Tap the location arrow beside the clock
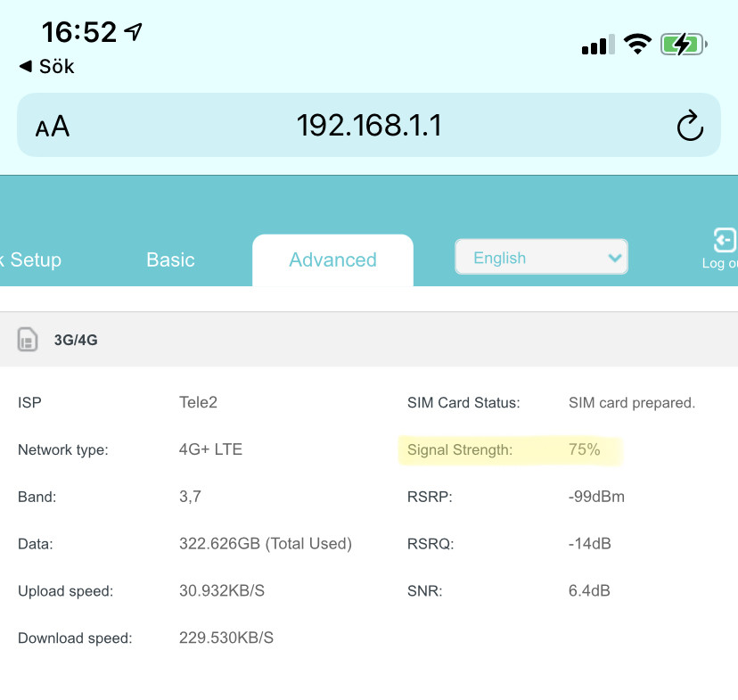738x700 pixels. [134, 33]
